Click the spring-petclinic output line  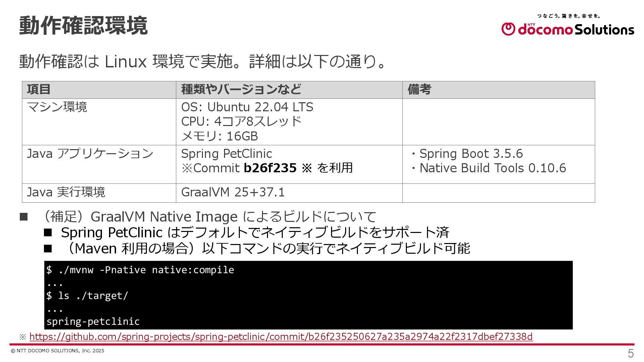tap(93, 321)
